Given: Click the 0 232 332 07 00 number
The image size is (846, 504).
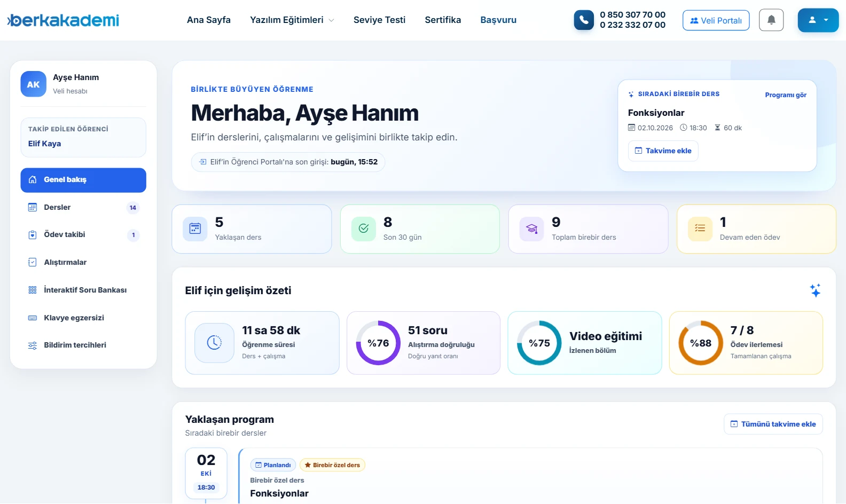Looking at the screenshot, I should pos(632,25).
